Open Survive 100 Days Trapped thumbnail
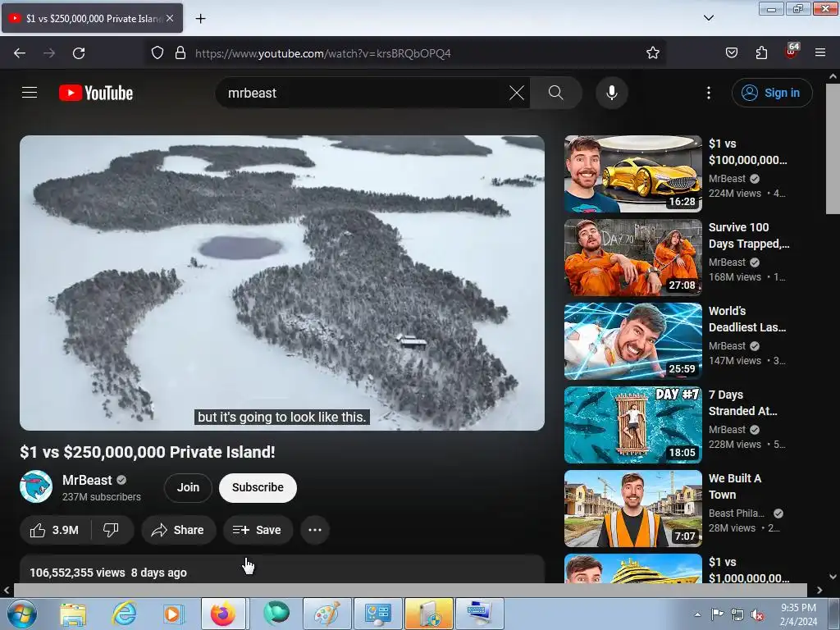840x630 pixels. point(632,257)
